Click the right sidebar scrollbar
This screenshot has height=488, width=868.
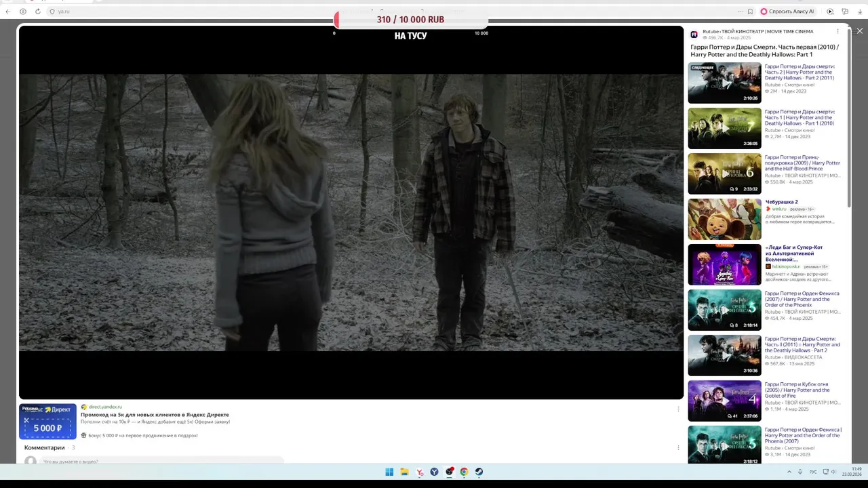coord(848,117)
